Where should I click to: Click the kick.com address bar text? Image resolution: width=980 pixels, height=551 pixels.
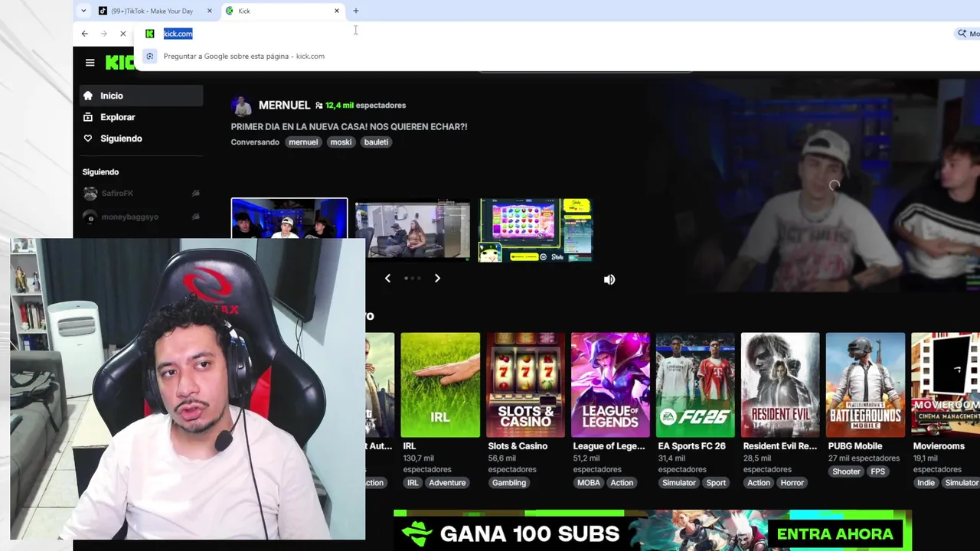pos(178,34)
